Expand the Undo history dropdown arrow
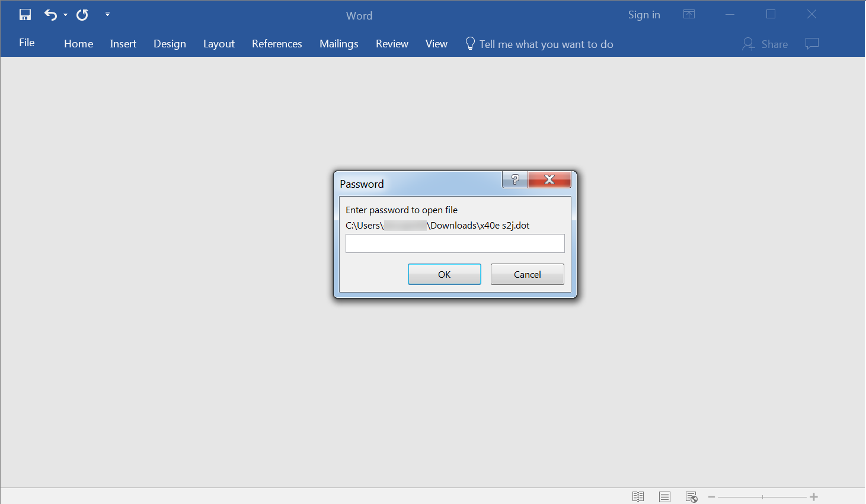Viewport: 866px width, 504px height. pos(65,15)
